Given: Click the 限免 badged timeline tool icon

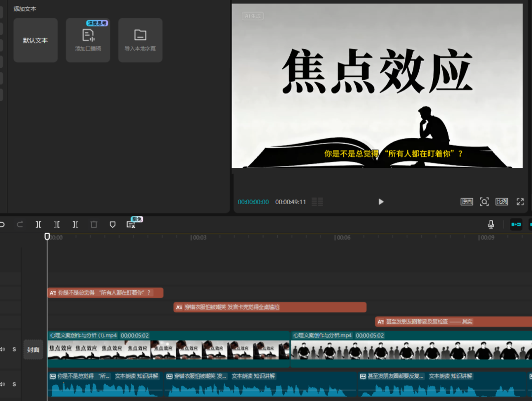Looking at the screenshot, I should click(x=131, y=224).
